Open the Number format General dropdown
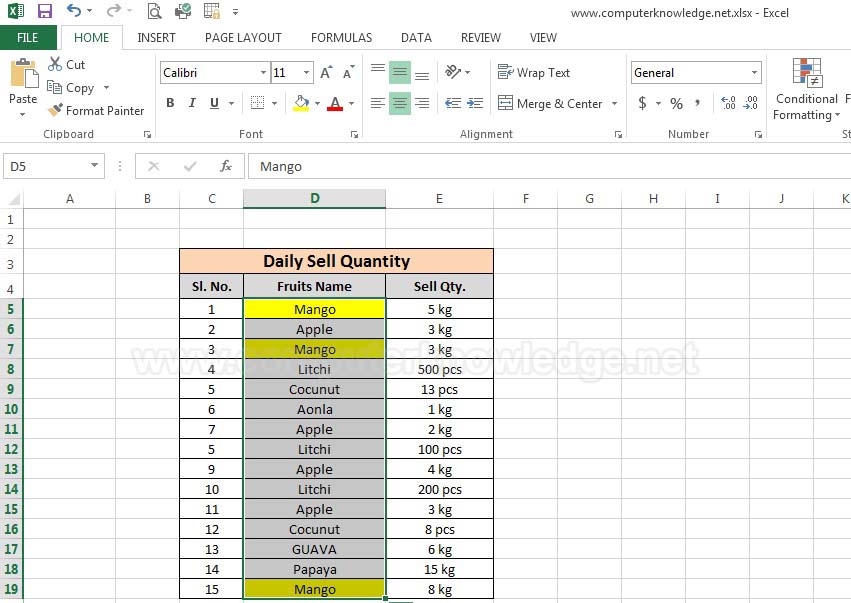 click(754, 72)
